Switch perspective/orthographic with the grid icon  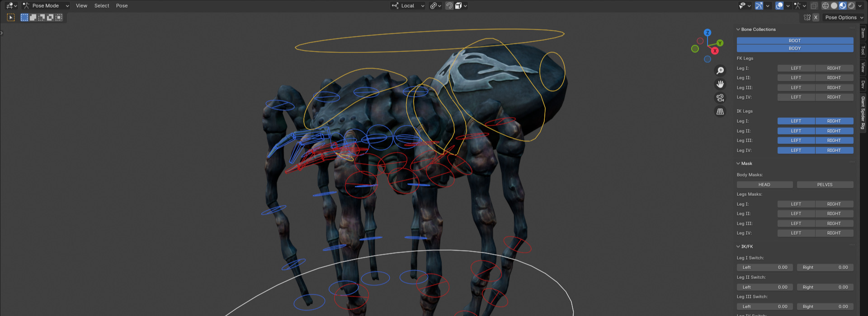[x=720, y=111]
